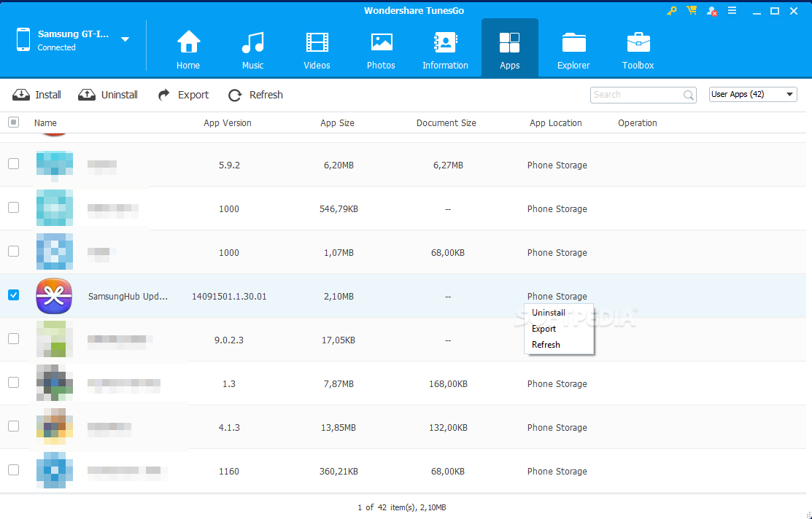Open the Videos tab
Screen dimensions: 812x519
point(317,49)
